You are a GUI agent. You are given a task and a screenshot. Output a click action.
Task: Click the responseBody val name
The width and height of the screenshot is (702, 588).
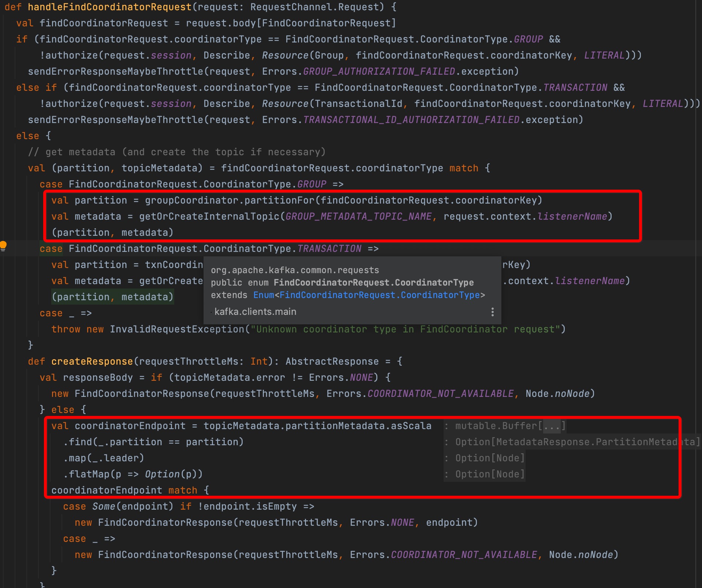point(98,377)
